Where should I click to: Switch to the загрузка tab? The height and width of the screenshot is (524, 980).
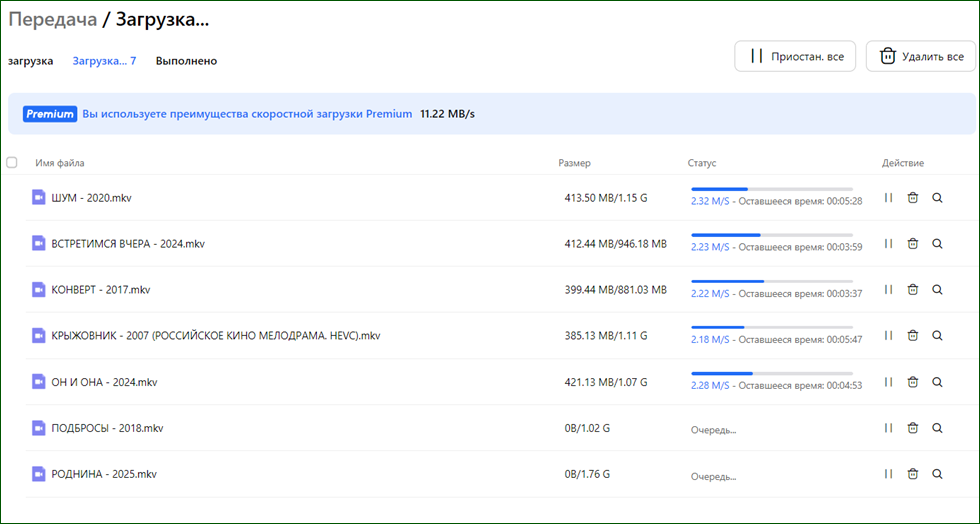click(x=31, y=61)
